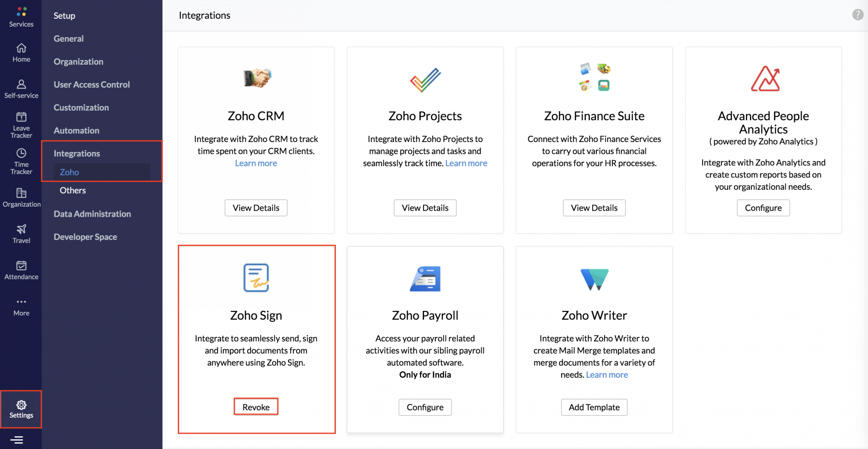The height and width of the screenshot is (449, 868).
Task: Open the Data Administration section
Action: [92, 214]
